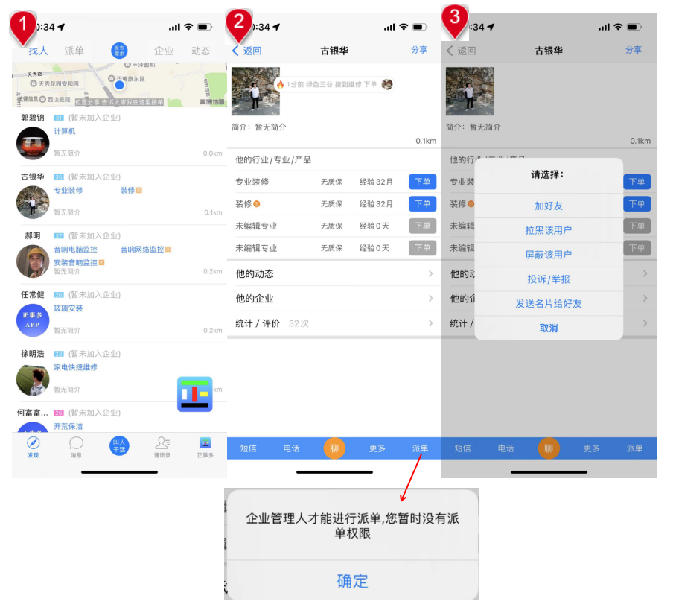This screenshot has width=676, height=616.
Task: Choose 屏蔽该用户 in the dialog
Action: click(x=549, y=255)
